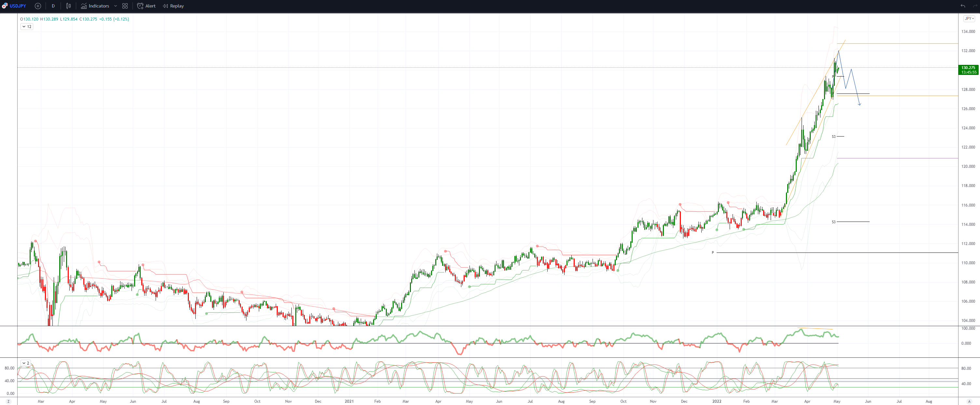Screen dimensions: 980x405
Task: Open the D timeframe interval selector
Action: click(53, 6)
